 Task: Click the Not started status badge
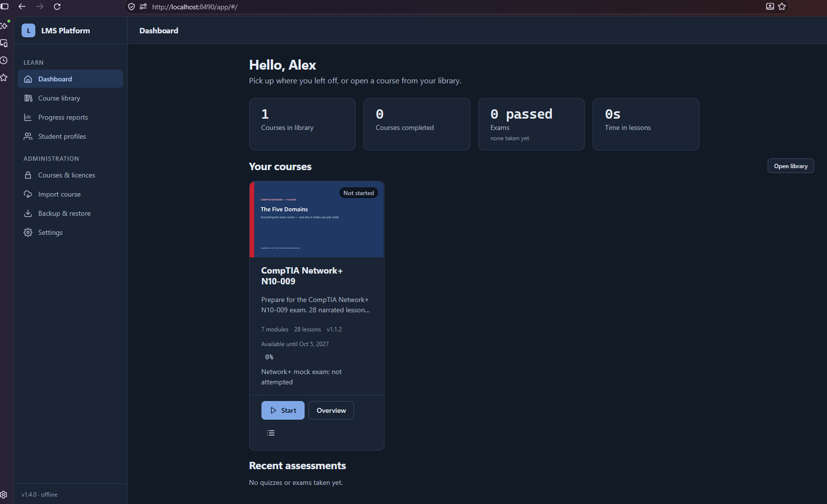[359, 193]
